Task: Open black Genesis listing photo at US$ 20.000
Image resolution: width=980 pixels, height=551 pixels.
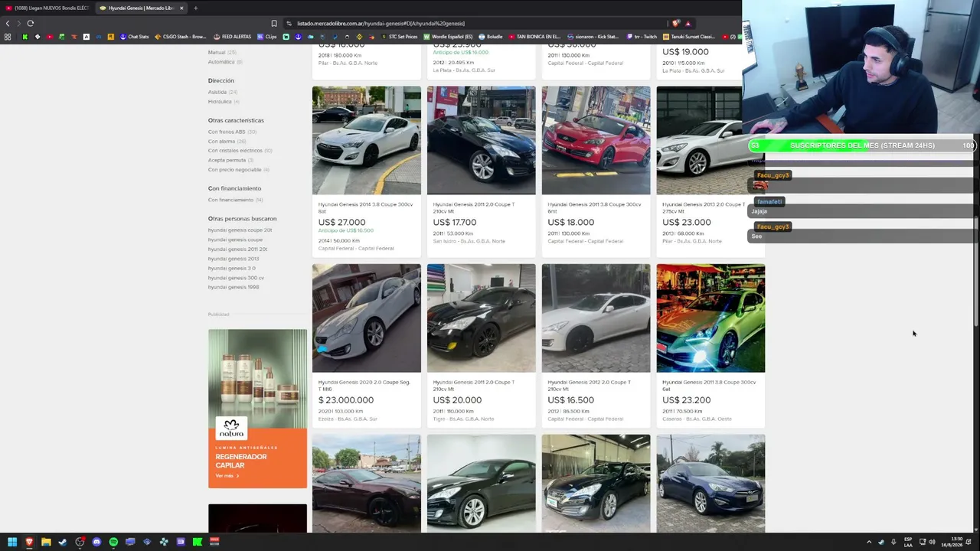Action: pos(481,318)
